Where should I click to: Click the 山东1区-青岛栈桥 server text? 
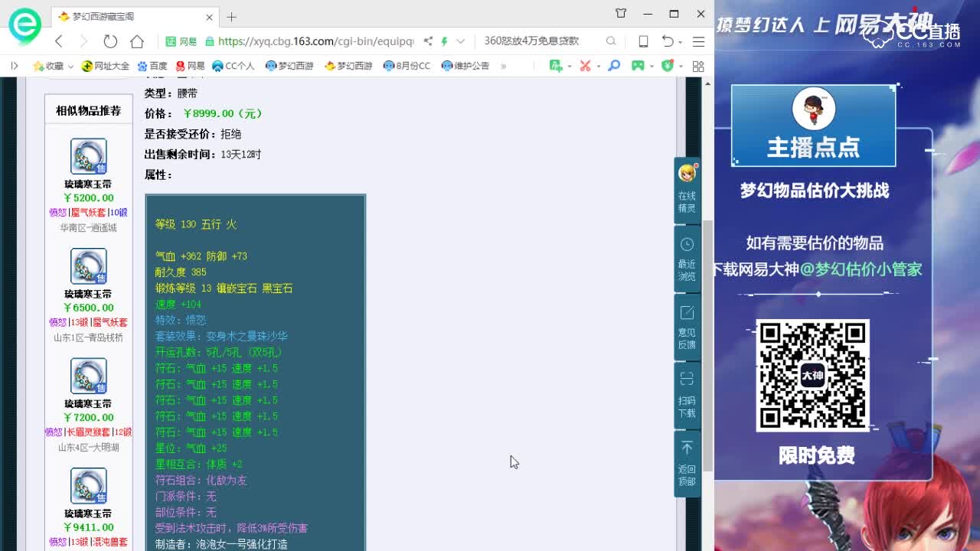coord(88,337)
